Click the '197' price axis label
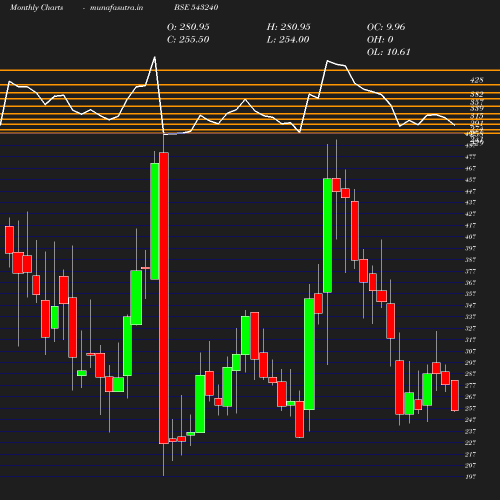This screenshot has height=500, width=500. pos(470,477)
